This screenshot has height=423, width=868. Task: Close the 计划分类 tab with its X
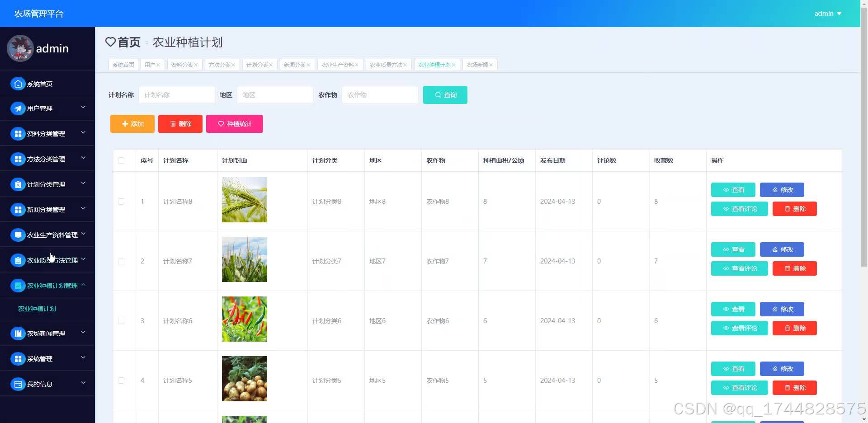(x=271, y=65)
